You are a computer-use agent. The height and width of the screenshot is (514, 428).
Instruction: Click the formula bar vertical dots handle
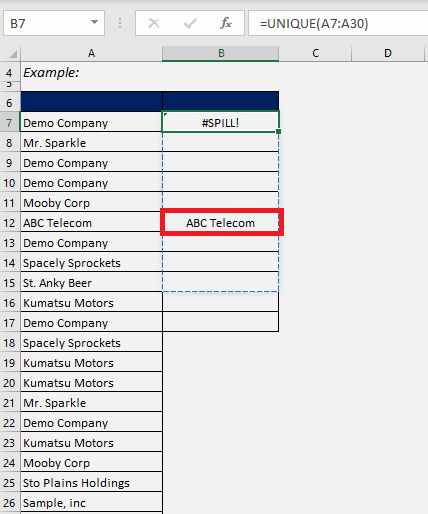click(x=120, y=23)
